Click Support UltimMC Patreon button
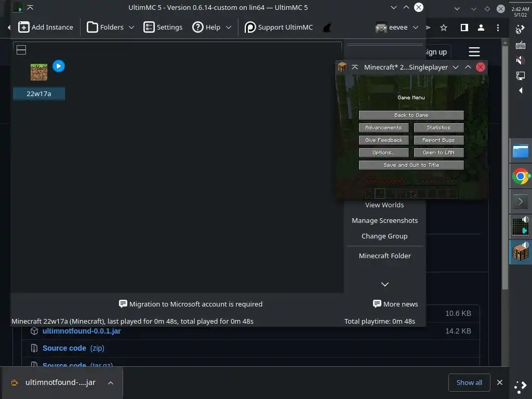This screenshot has height=399, width=532. (278, 27)
